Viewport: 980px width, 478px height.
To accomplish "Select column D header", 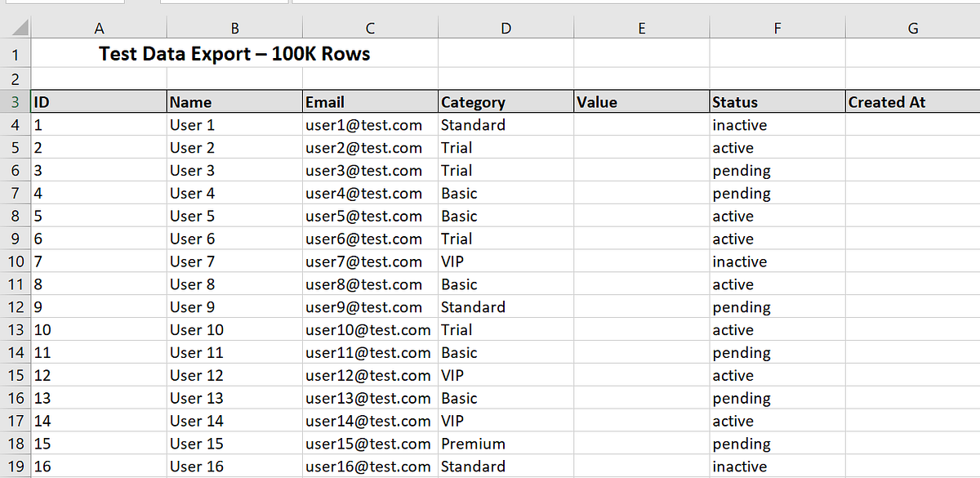I will (x=506, y=29).
